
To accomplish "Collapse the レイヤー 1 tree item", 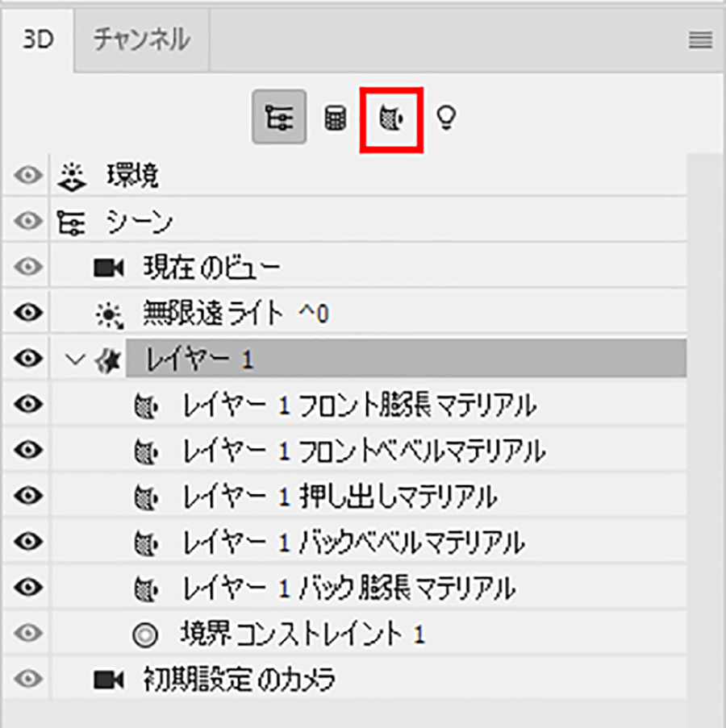I will [x=77, y=360].
